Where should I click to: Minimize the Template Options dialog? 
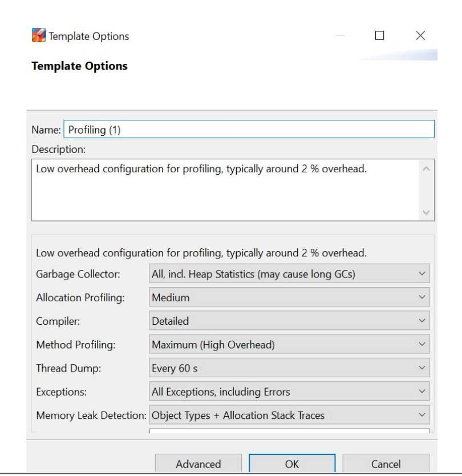(x=340, y=35)
